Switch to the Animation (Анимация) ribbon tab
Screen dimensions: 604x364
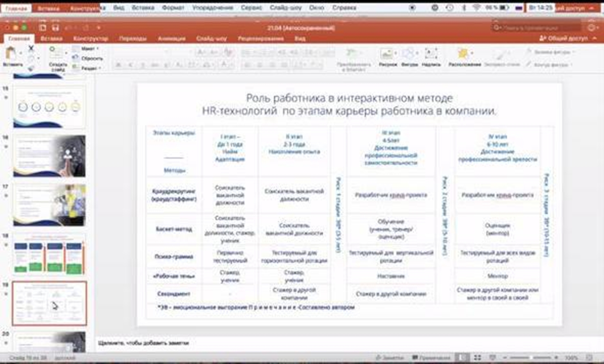coord(171,38)
